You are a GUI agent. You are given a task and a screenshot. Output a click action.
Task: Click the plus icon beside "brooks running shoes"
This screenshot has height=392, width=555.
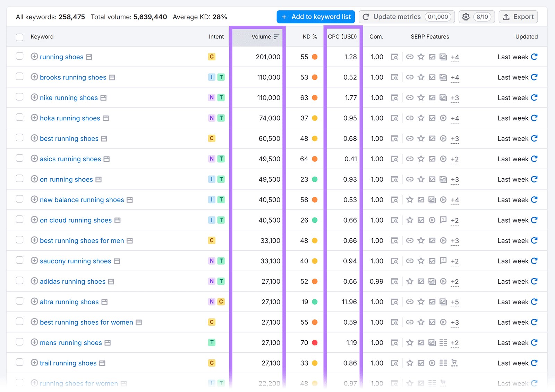point(34,77)
